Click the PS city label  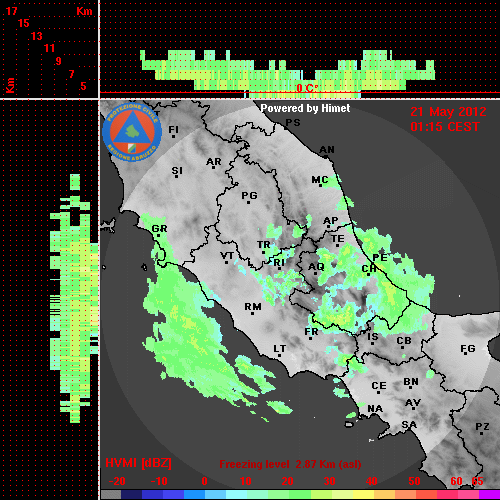pyautogui.click(x=293, y=122)
